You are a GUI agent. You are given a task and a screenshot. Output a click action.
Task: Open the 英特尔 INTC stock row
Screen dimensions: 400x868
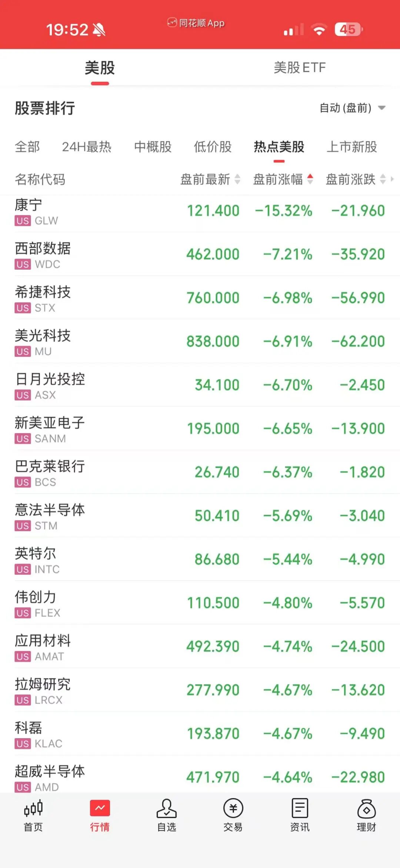(x=200, y=559)
